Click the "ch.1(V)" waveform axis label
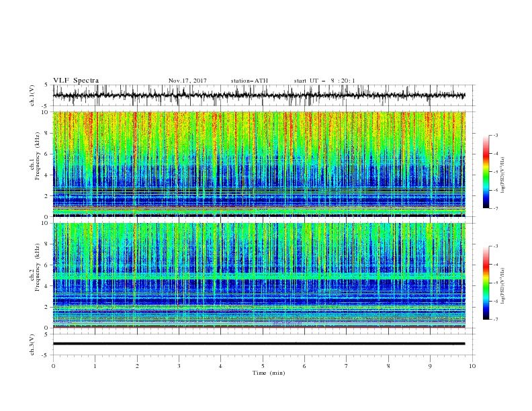Viewport: 532px width, 411px height. pyautogui.click(x=32, y=95)
